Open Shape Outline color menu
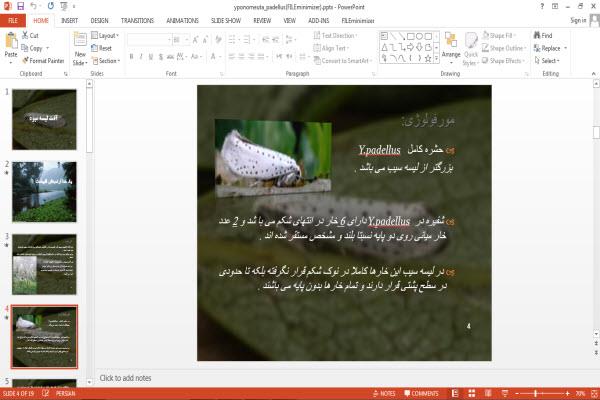This screenshot has width=600, height=400. coord(504,48)
